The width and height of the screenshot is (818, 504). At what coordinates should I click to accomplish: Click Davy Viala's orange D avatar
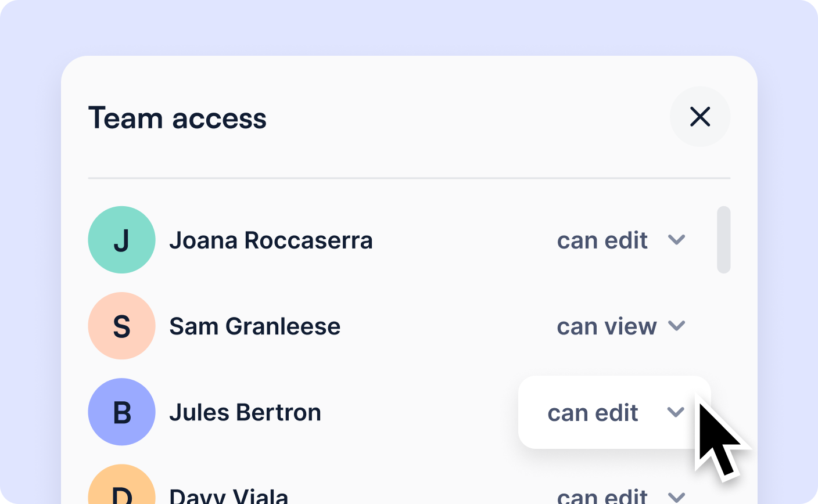coord(121,484)
